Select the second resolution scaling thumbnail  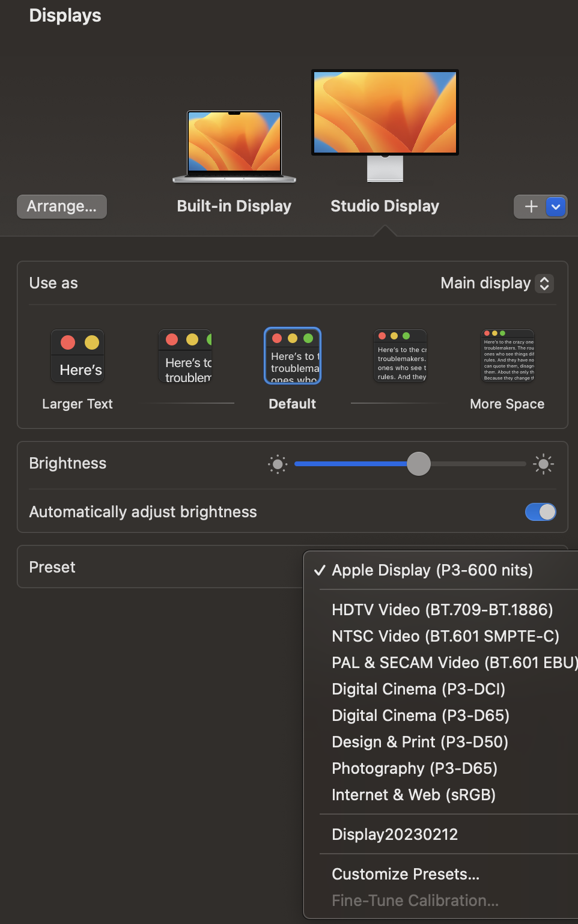(185, 356)
